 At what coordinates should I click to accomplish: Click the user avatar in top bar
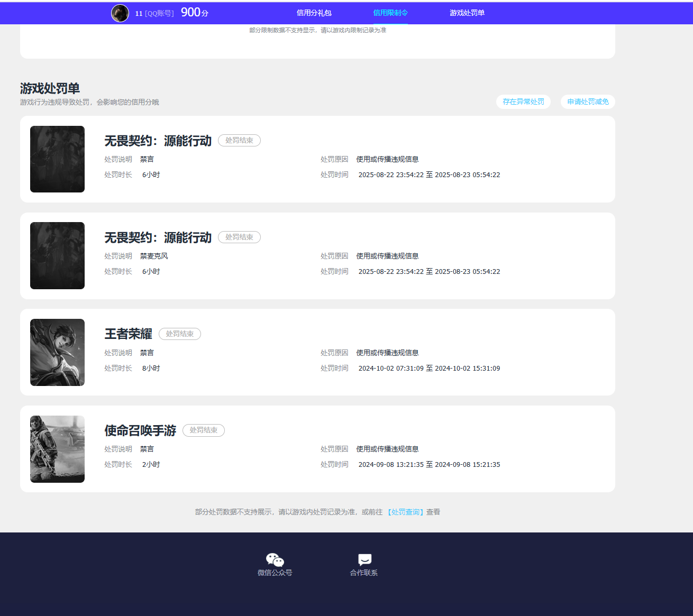coord(120,13)
